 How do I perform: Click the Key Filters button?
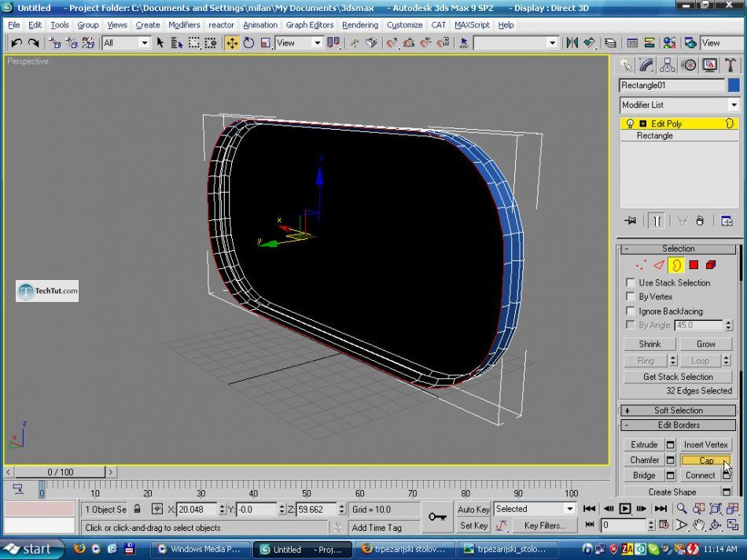(545, 525)
